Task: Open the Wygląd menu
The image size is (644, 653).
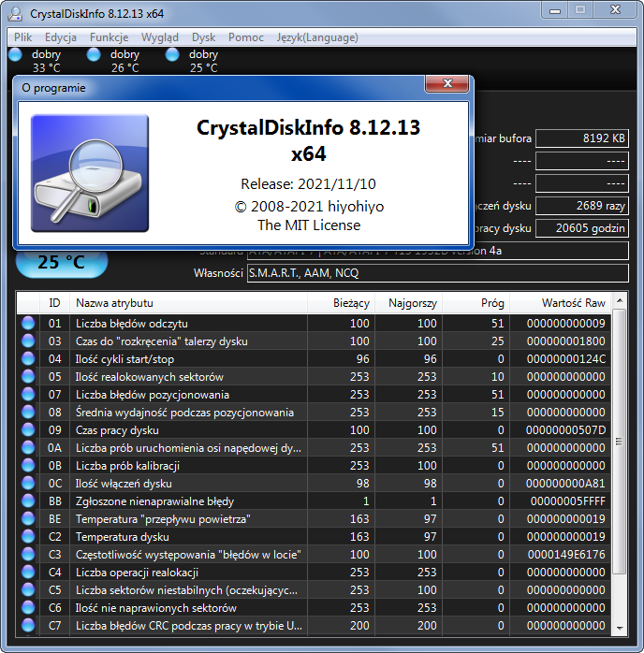Action: 160,37
